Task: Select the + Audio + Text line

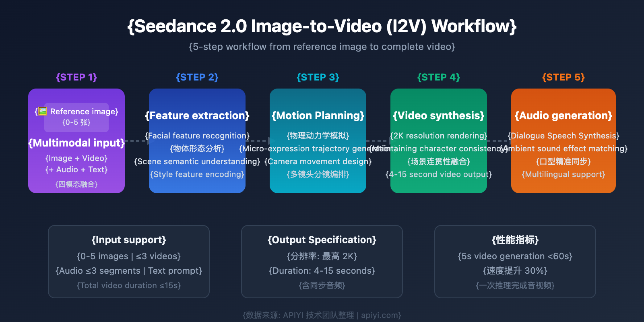Action: tap(76, 169)
